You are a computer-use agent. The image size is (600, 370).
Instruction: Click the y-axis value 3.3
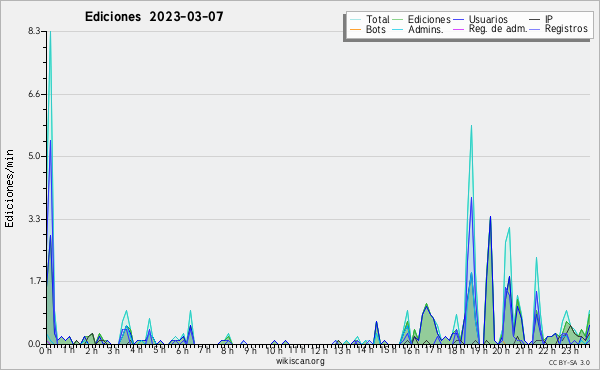point(33,219)
